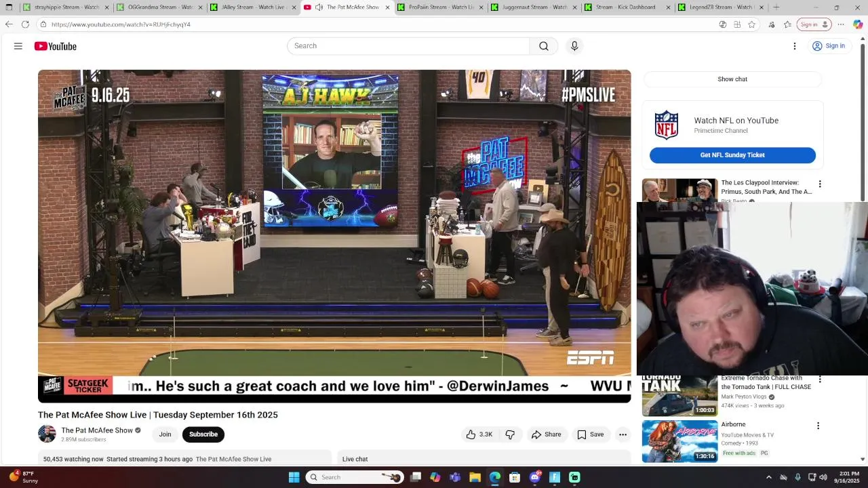
Task: Mute the Pat McAfee Show tab audio icon
Action: [319, 7]
